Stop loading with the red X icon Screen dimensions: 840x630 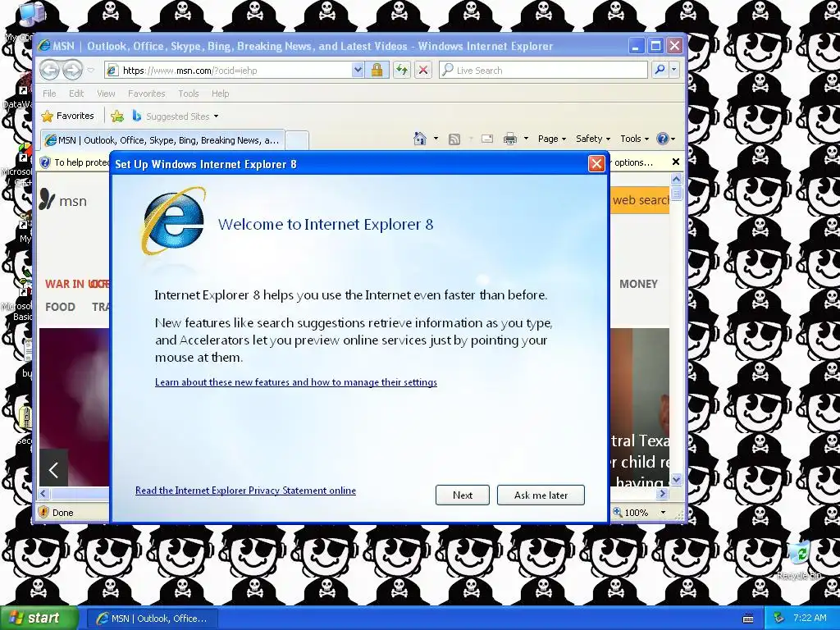coord(423,71)
